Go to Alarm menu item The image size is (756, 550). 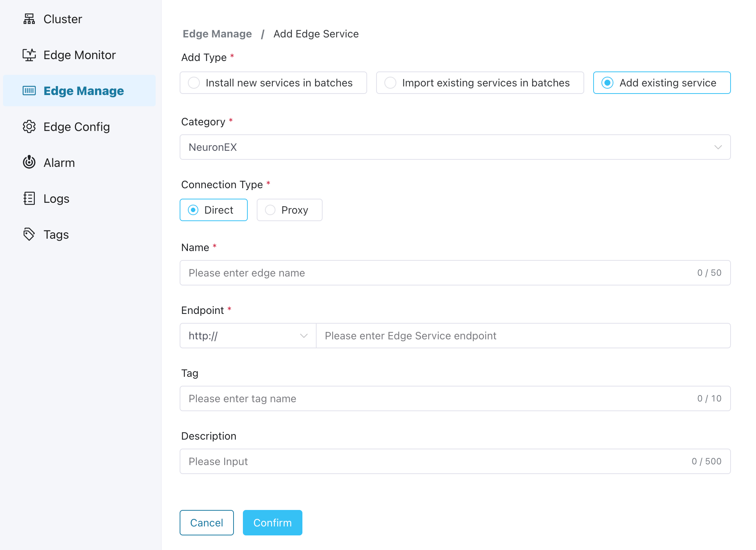[59, 163]
